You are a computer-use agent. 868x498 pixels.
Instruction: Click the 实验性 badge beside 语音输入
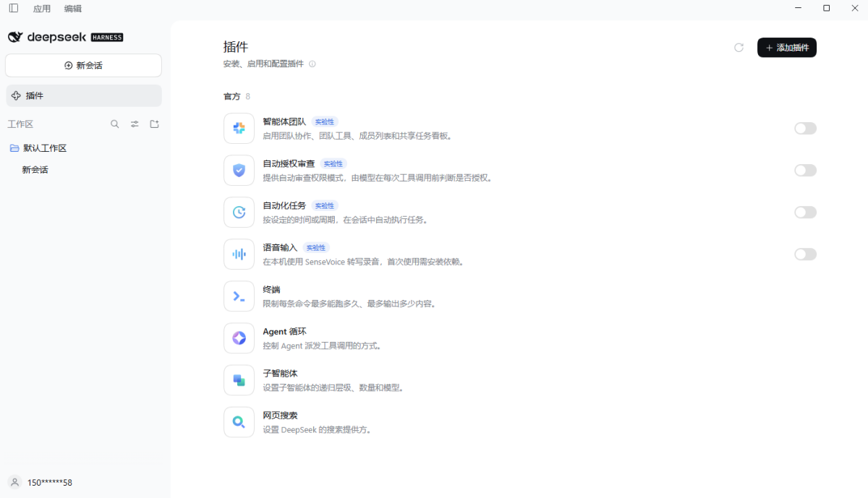(x=316, y=248)
